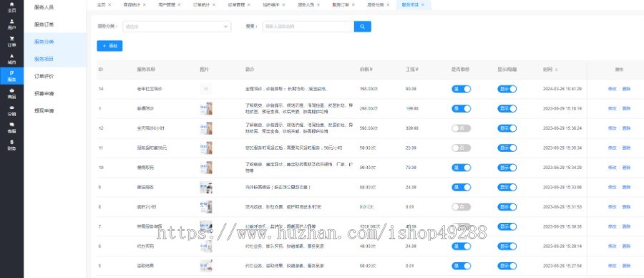Click 删除 for the ID 5 row
Viewport: 644px width, 278px height.
tap(626, 266)
